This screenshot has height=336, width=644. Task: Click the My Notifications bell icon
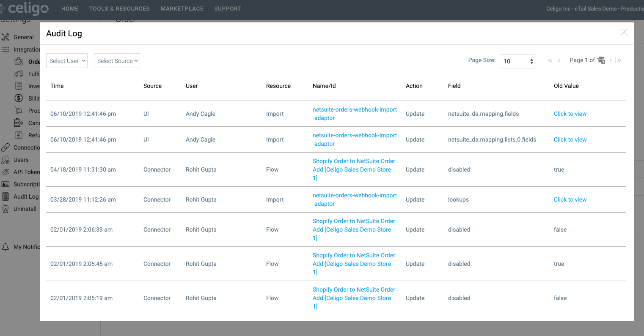tap(6, 246)
